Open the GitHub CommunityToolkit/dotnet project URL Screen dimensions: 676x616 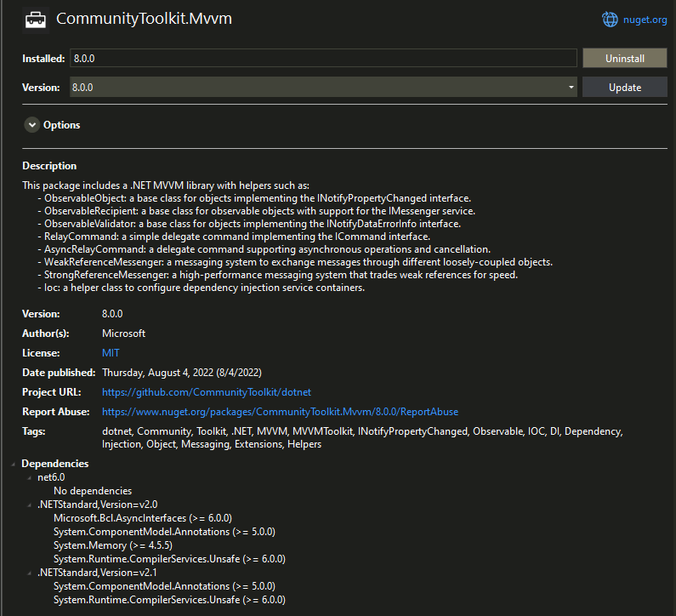pos(207,392)
